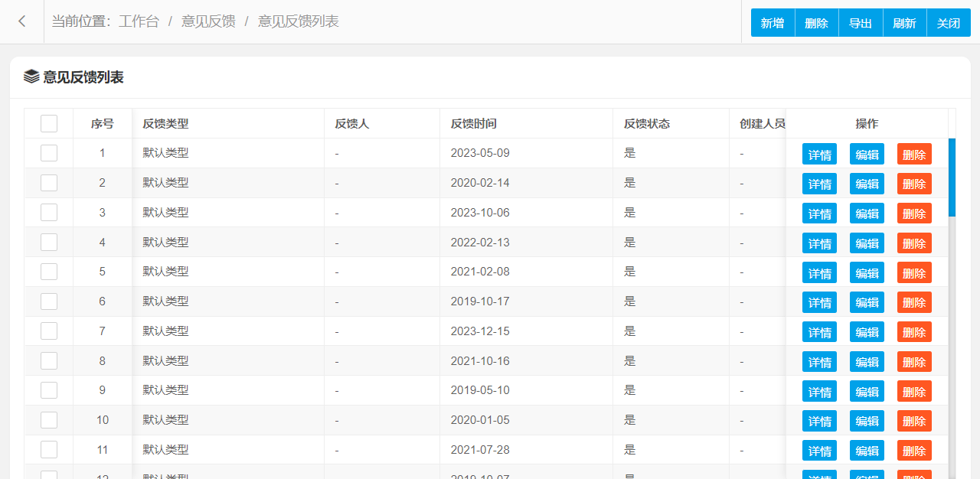Click the 反馈时间 column header
The height and width of the screenshot is (479, 980).
click(473, 123)
